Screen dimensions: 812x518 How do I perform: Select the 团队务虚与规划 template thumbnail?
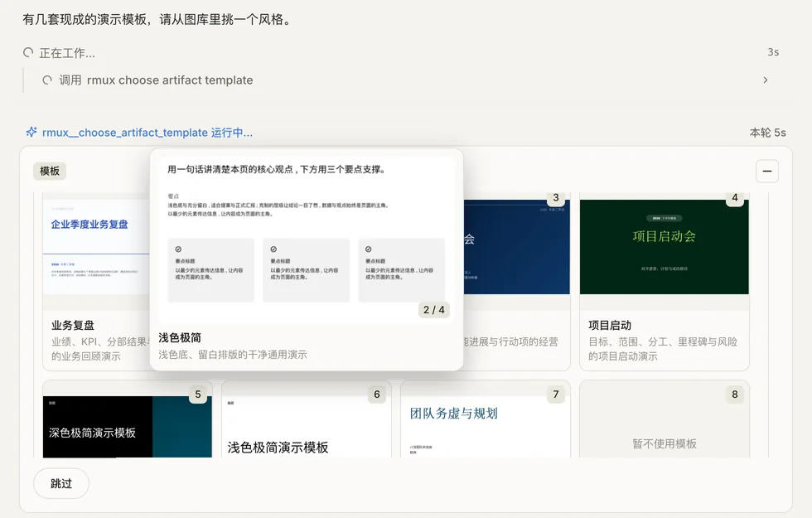(486, 427)
